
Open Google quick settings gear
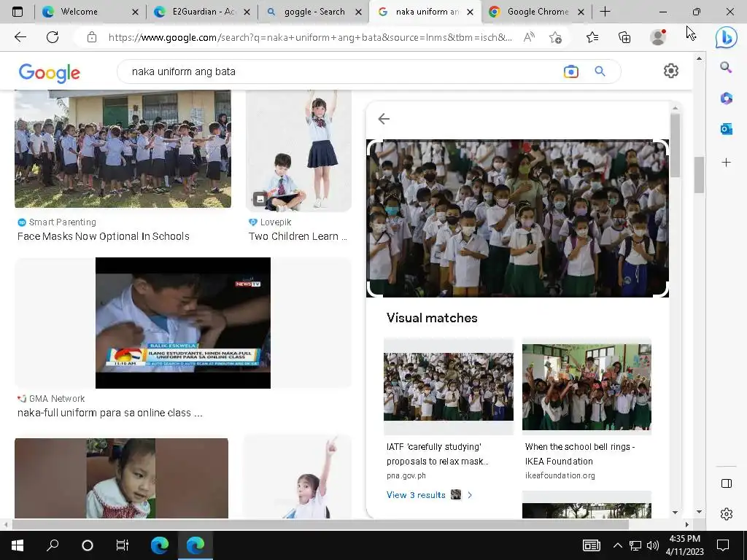671,71
